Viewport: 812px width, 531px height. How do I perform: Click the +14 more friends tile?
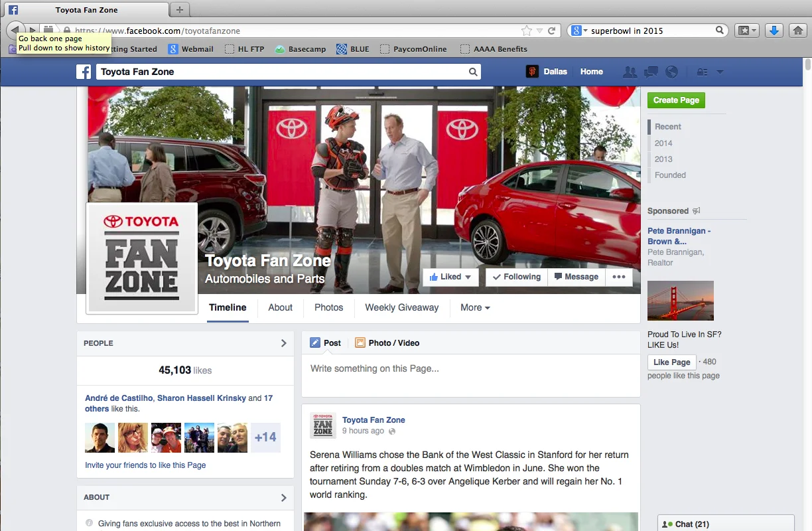click(265, 437)
